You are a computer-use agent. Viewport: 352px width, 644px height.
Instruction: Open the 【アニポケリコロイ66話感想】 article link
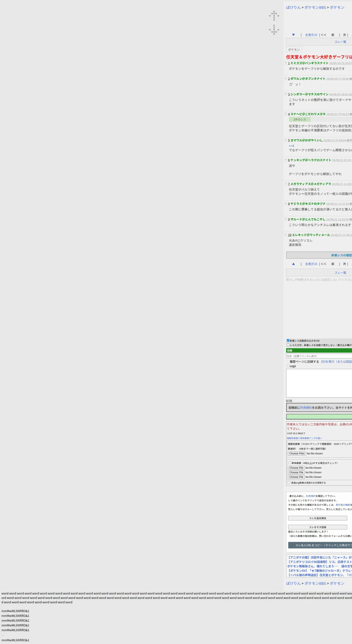click(320, 562)
